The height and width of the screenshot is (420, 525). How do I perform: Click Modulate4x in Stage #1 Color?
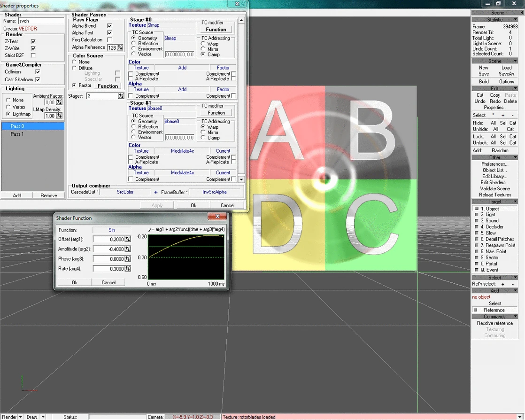(x=183, y=151)
